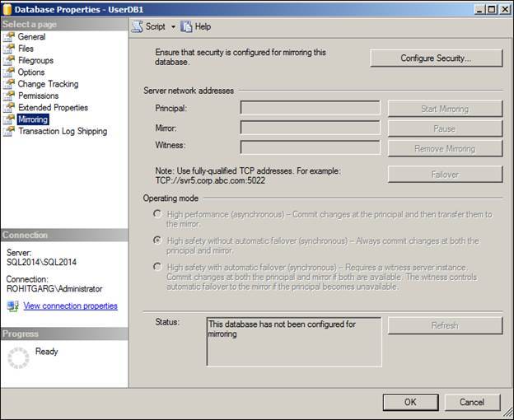The width and height of the screenshot is (514, 420).
Task: Open Transaction Log Shipping page
Action: click(x=63, y=131)
